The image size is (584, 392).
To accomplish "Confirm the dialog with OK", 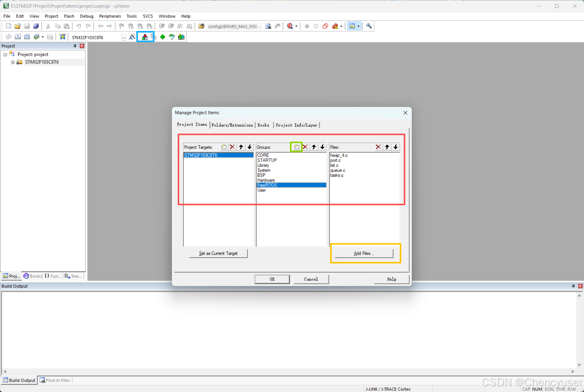I will tap(272, 279).
